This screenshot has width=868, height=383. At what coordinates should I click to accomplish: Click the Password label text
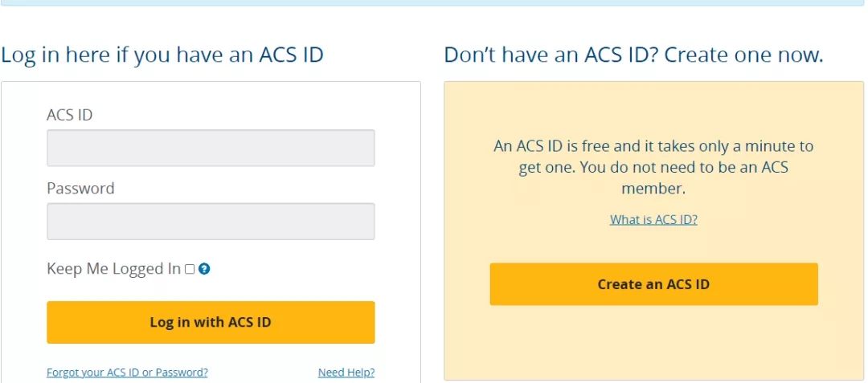click(x=80, y=189)
